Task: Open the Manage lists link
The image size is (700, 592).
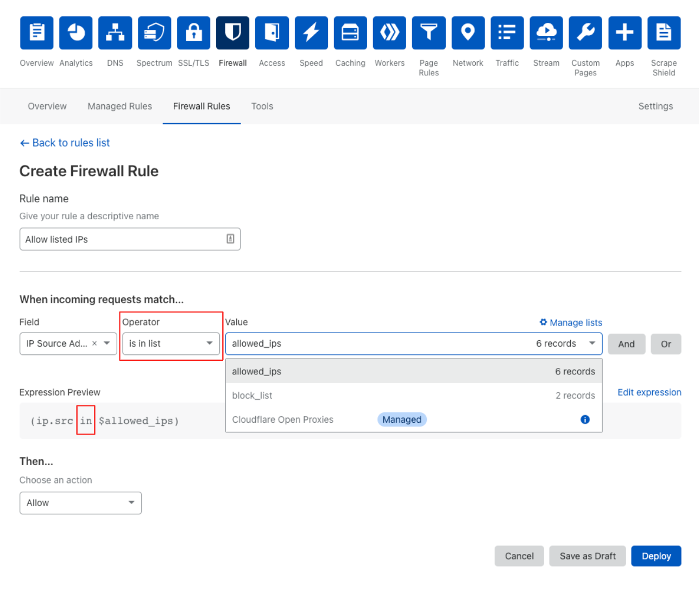Action: coord(571,323)
